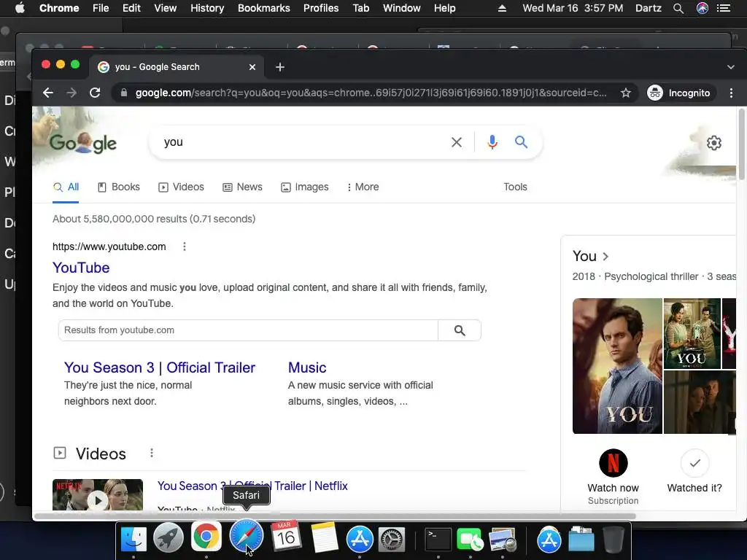Open a new tab with plus button
Image resolution: width=747 pixels, height=560 pixels.
tap(280, 67)
